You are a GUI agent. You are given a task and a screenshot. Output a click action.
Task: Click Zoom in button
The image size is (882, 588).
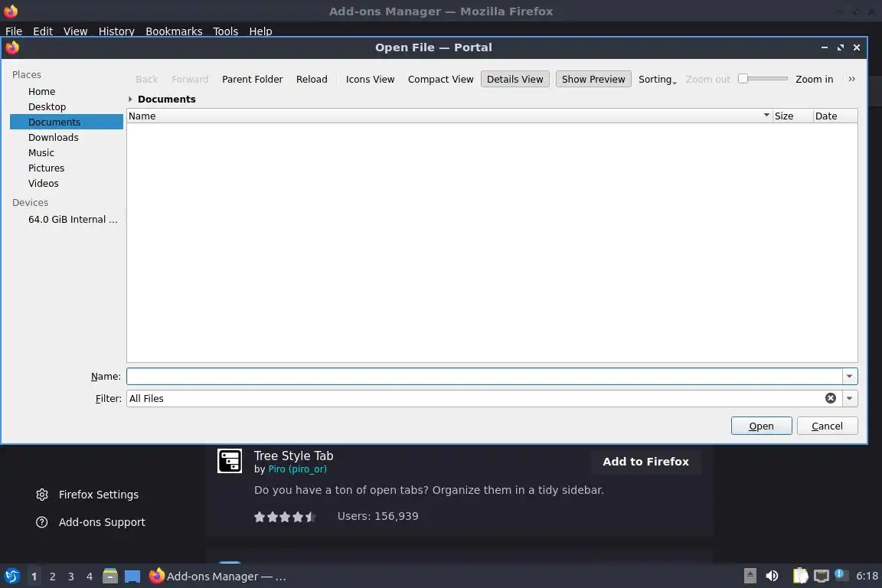coord(814,80)
